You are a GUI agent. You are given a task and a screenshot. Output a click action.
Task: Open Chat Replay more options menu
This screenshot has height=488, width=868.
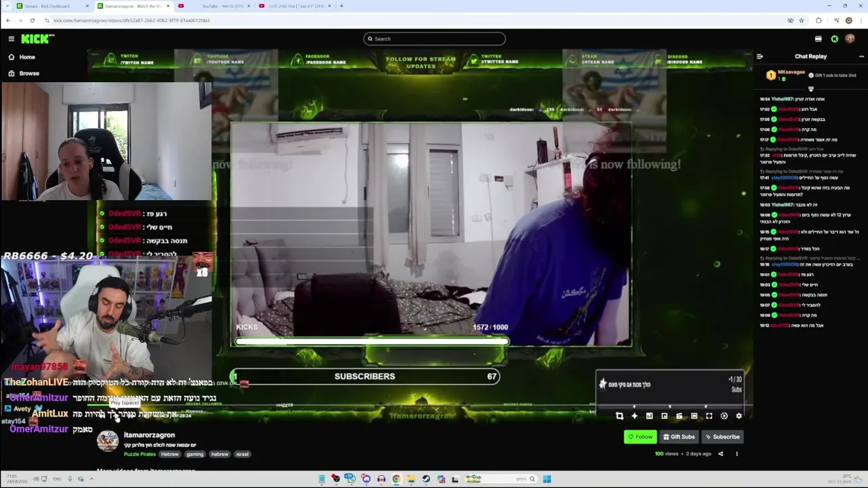pos(861,57)
